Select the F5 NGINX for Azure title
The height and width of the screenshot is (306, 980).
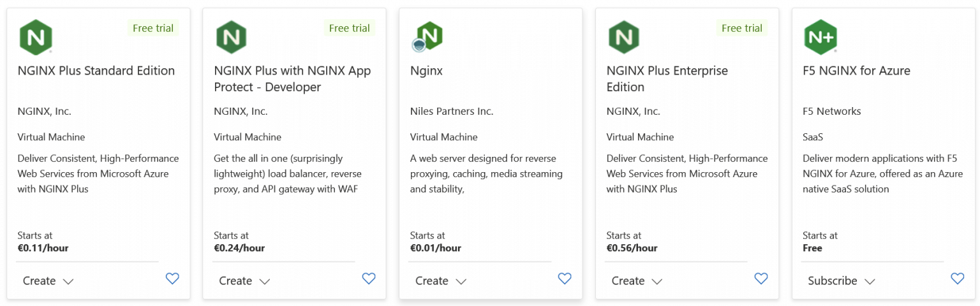(x=856, y=71)
